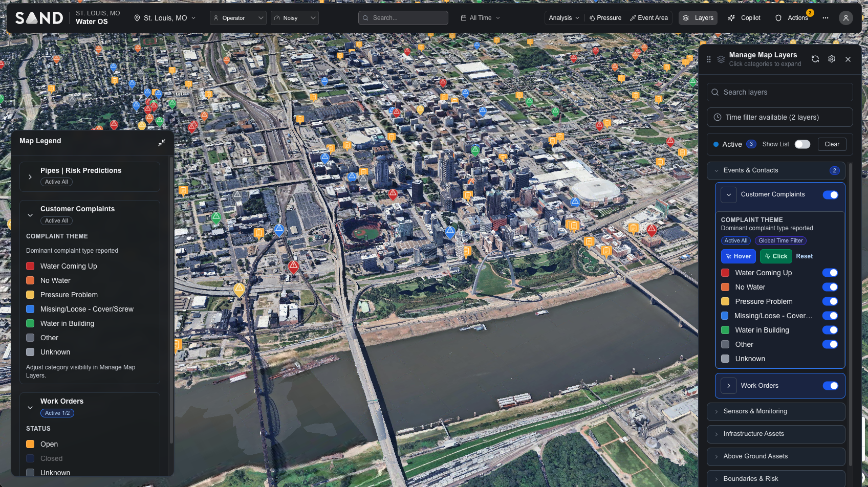Open the user profile avatar

(x=845, y=18)
